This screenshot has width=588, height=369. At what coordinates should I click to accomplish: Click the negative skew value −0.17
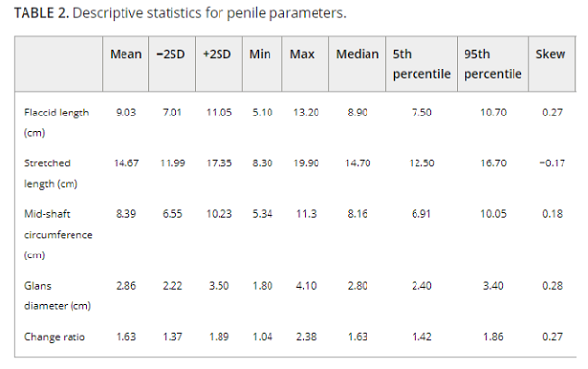click(552, 162)
